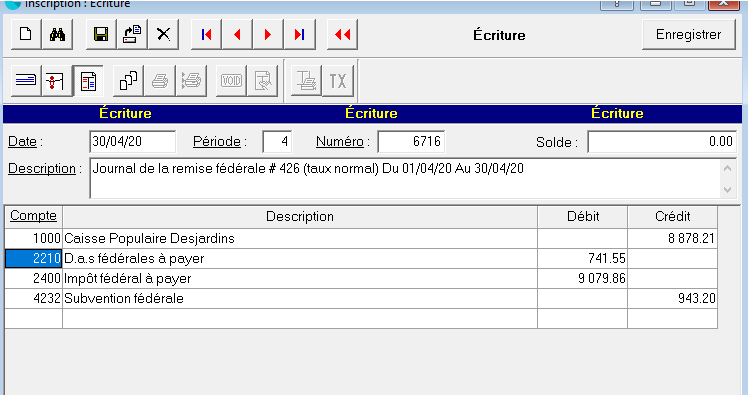The height and width of the screenshot is (395, 748).
Task: Click the red distribution document icon
Action: tap(57, 81)
